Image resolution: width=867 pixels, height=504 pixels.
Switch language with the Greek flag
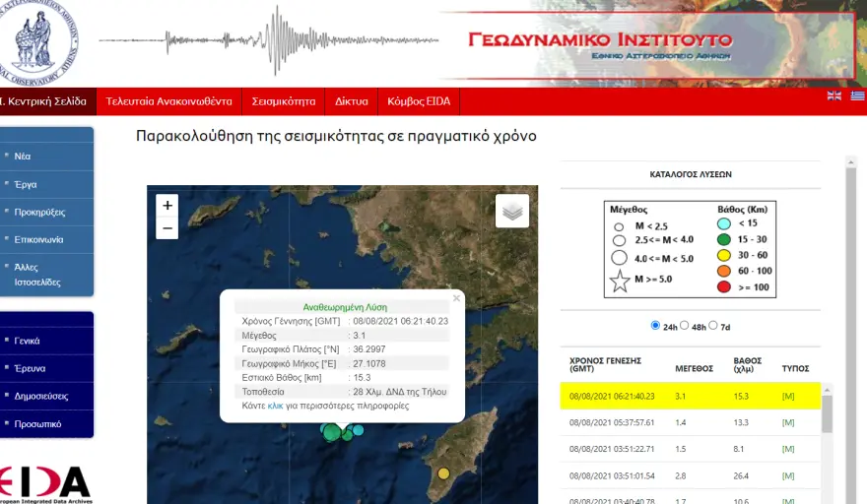click(x=857, y=95)
